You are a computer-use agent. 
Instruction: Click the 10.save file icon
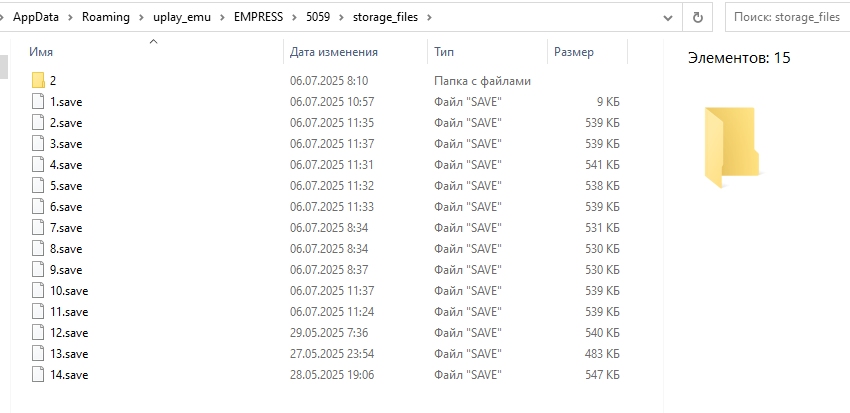[x=38, y=291]
